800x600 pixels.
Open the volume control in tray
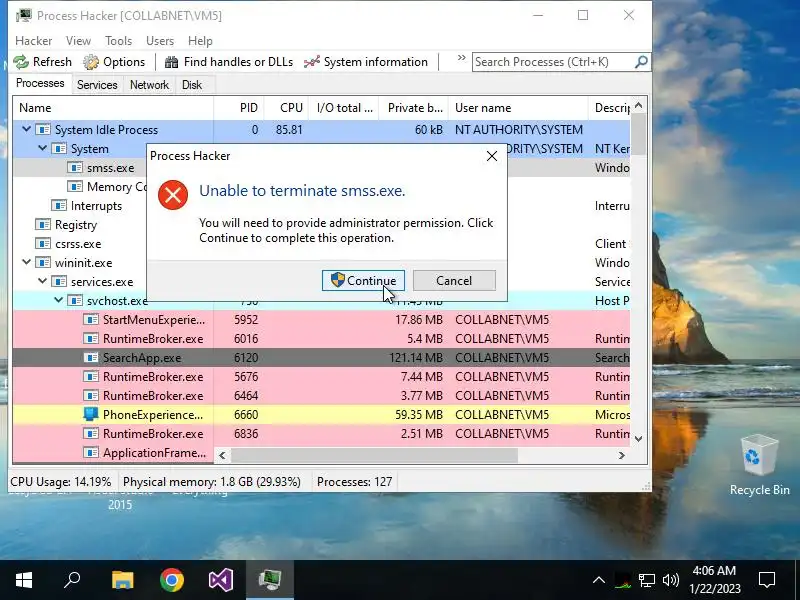coord(670,580)
